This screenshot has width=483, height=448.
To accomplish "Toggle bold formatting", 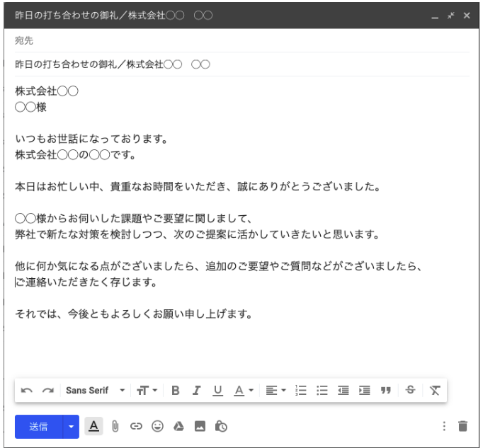I will [x=176, y=390].
